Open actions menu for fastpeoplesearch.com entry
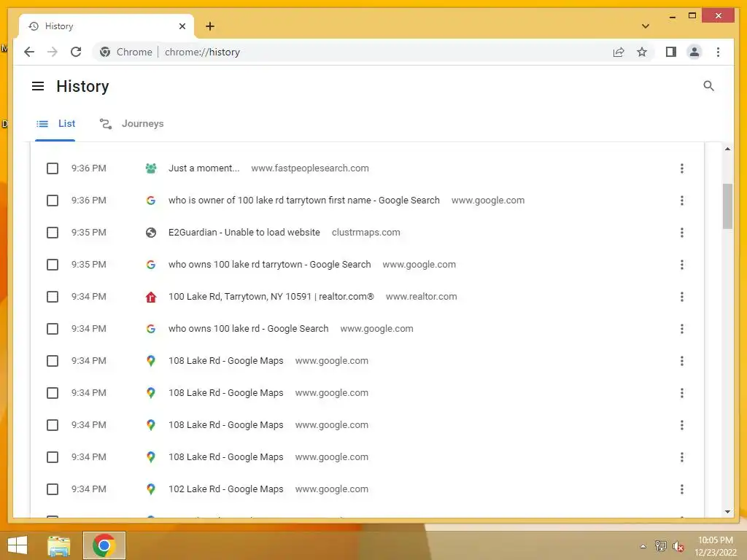 (682, 168)
